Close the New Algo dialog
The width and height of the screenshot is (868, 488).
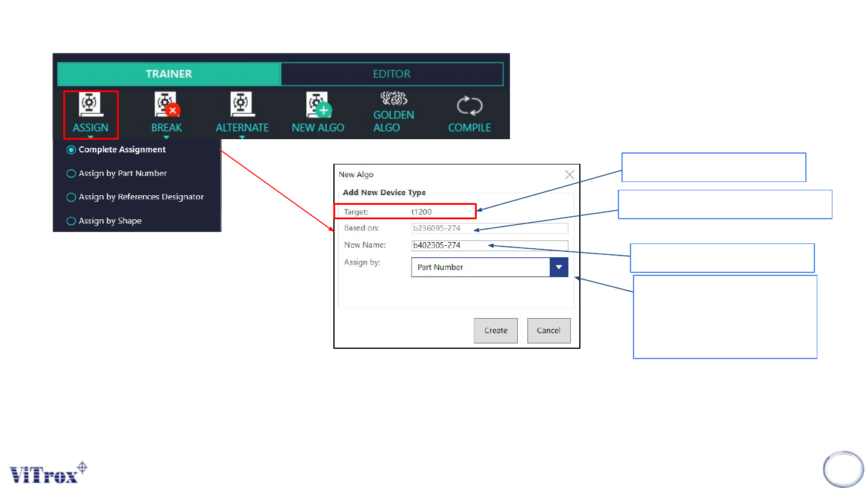click(570, 175)
